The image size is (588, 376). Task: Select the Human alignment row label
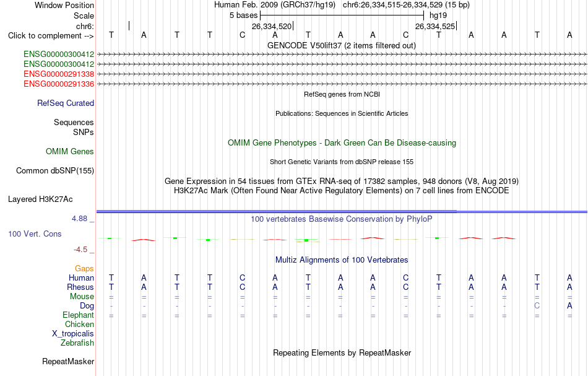point(81,278)
